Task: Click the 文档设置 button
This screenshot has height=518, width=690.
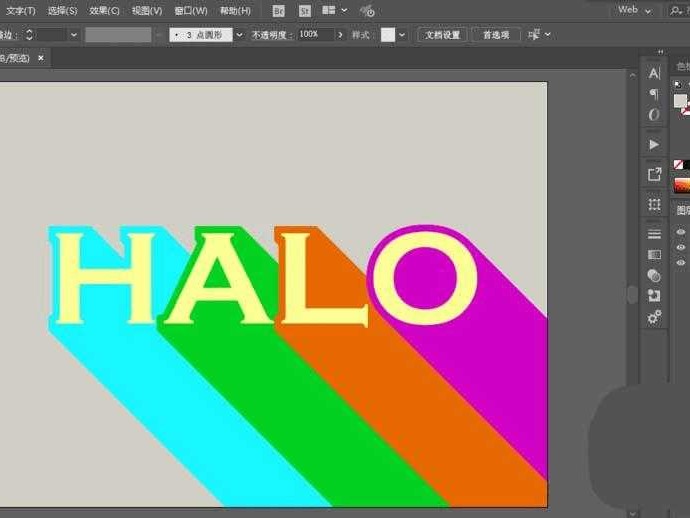Action: click(x=442, y=34)
